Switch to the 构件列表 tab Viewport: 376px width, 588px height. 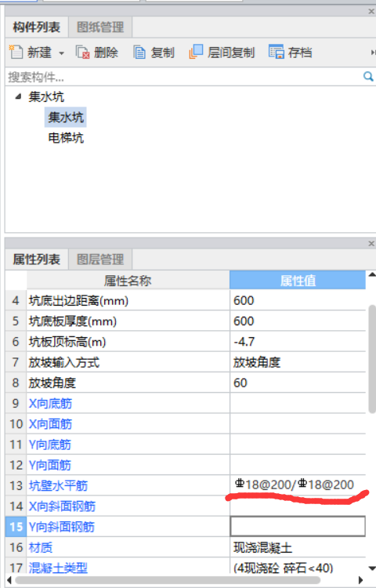coord(37,27)
